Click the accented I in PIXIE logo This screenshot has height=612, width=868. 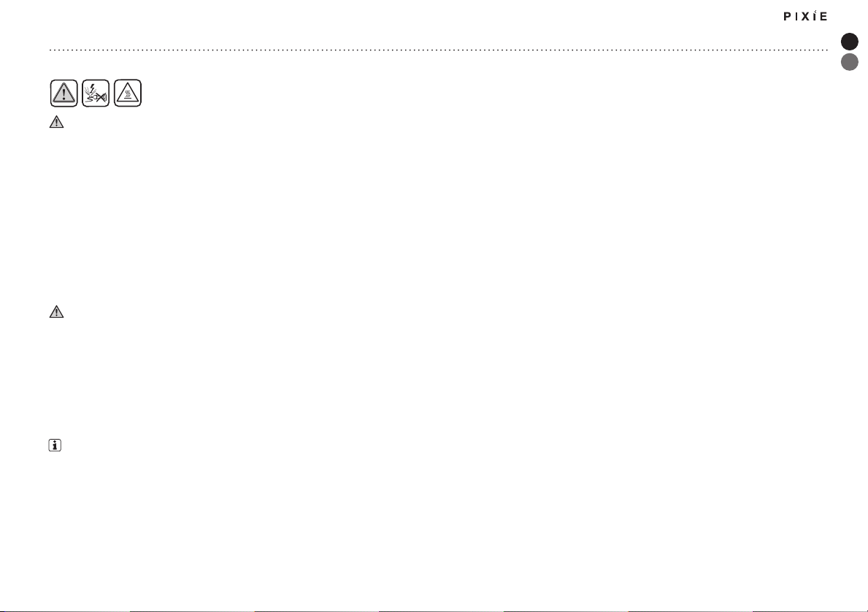(815, 15)
